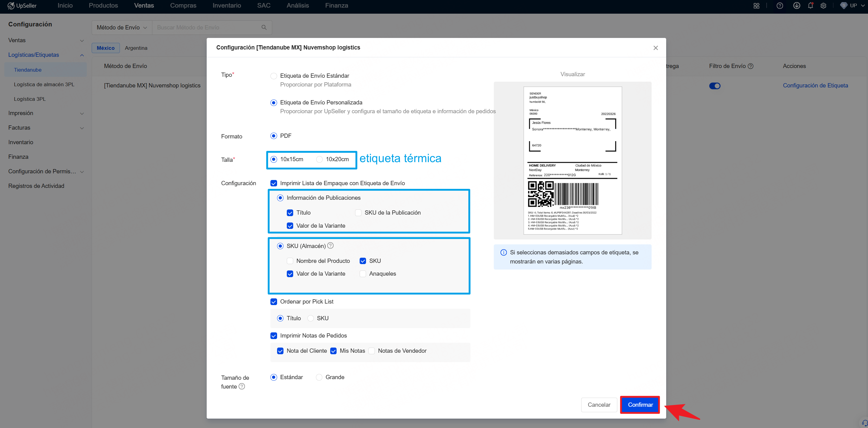Open the settings gear icon in top bar
The height and width of the screenshot is (428, 868).
pos(823,6)
